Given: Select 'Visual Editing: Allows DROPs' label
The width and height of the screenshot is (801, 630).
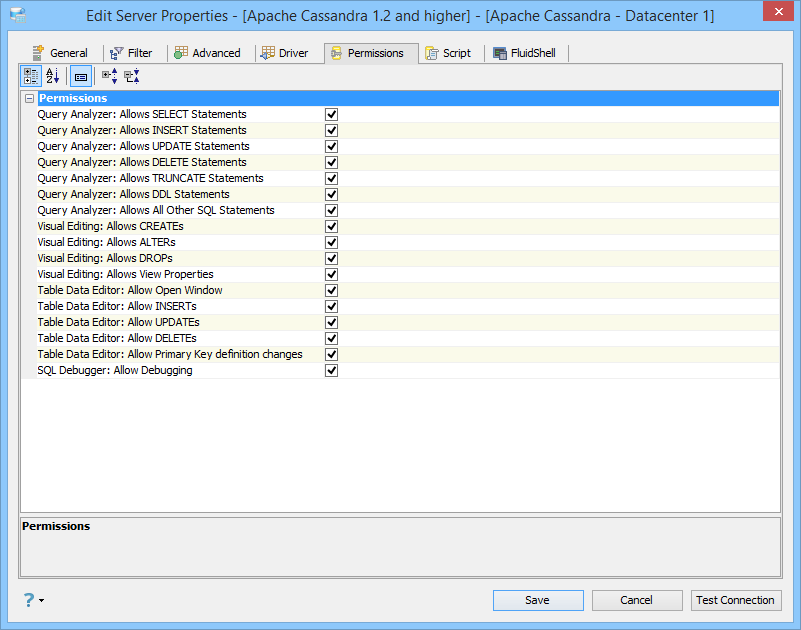Looking at the screenshot, I should click(105, 258).
